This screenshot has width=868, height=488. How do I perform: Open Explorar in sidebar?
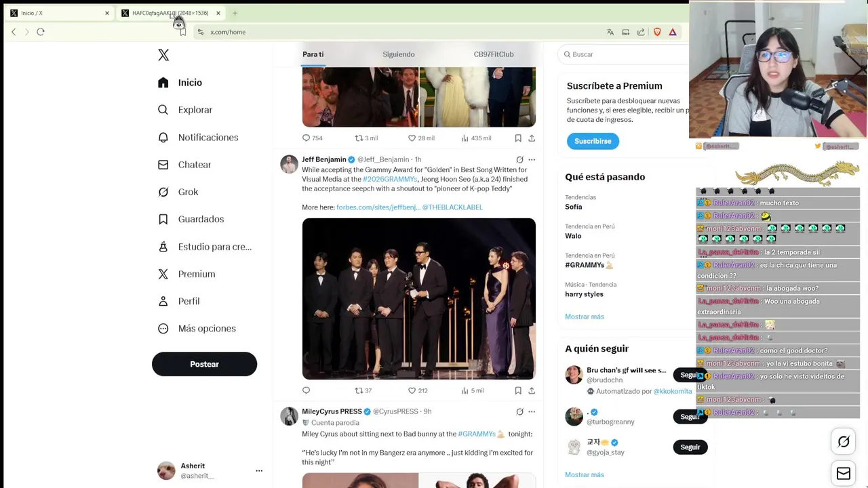click(x=185, y=110)
